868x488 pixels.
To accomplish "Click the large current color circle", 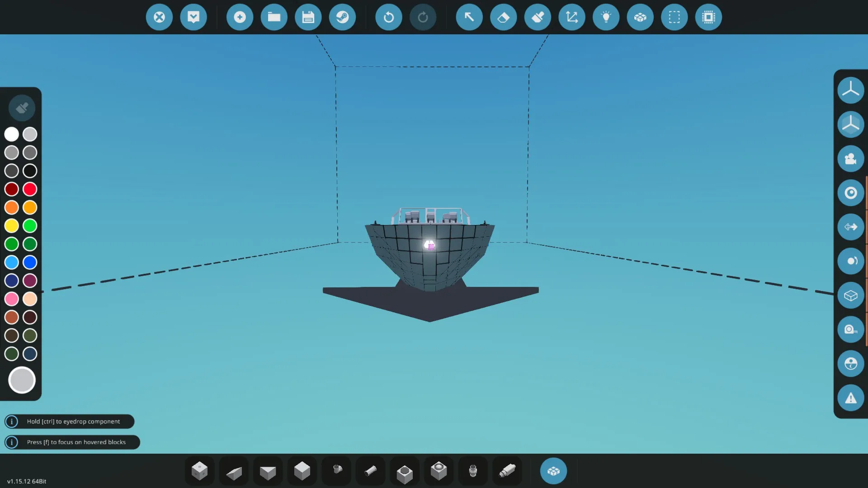I will point(22,380).
